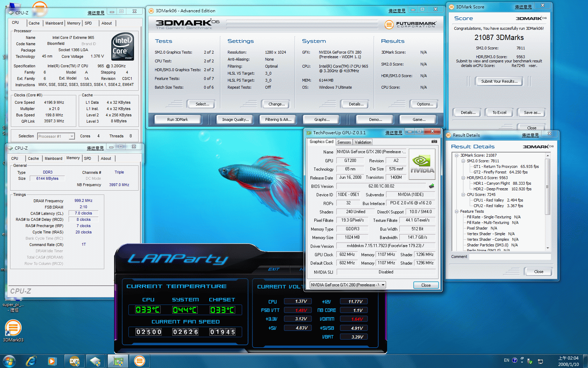Click Submit Your Results button
The width and height of the screenshot is (588, 368).
click(x=499, y=81)
